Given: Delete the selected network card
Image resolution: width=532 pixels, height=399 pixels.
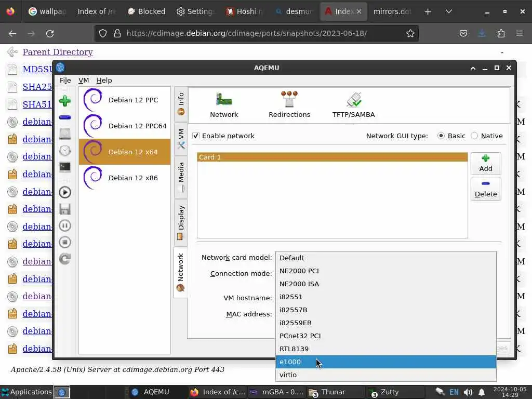Looking at the screenshot, I should (x=486, y=189).
